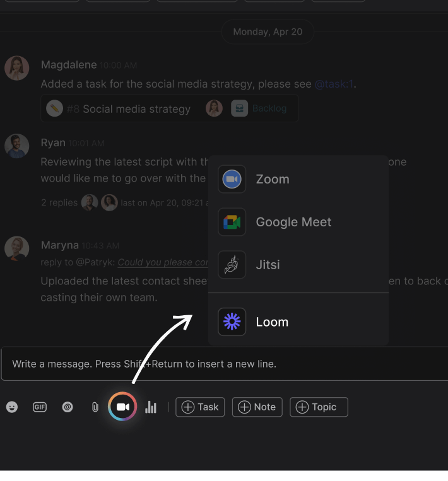Select Zoom from the video menu
The height and width of the screenshot is (481, 448).
[298, 179]
